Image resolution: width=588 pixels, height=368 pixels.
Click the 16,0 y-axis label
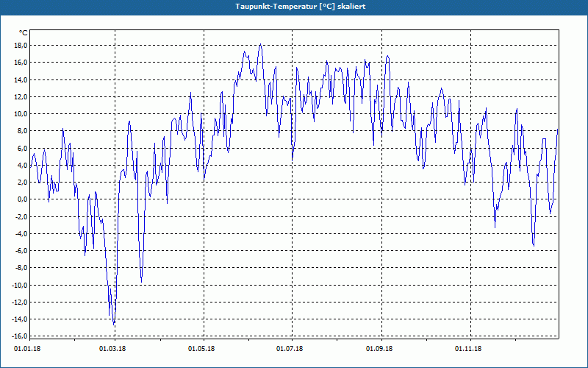(21, 63)
